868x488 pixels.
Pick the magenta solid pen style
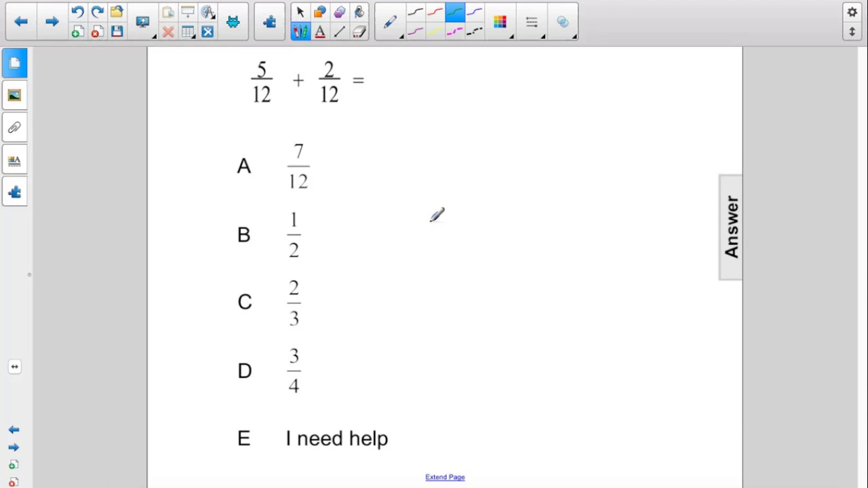[x=416, y=32]
